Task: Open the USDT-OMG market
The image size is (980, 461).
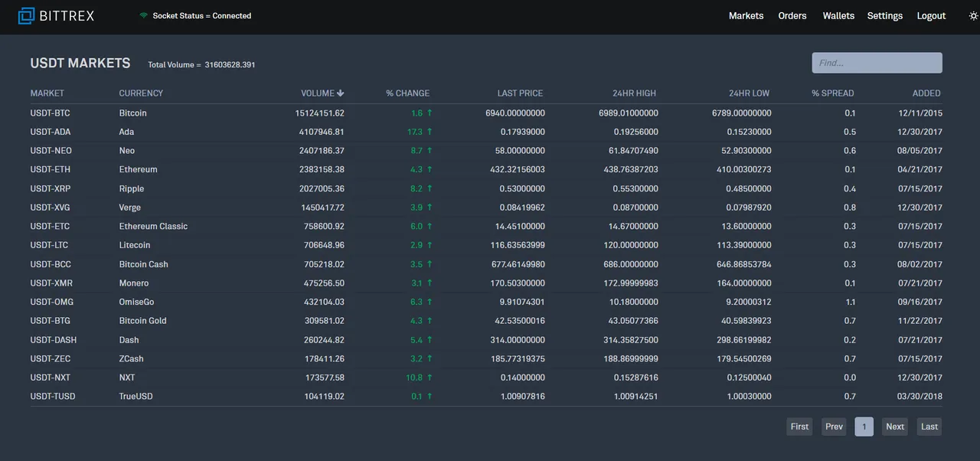Action: (52, 302)
